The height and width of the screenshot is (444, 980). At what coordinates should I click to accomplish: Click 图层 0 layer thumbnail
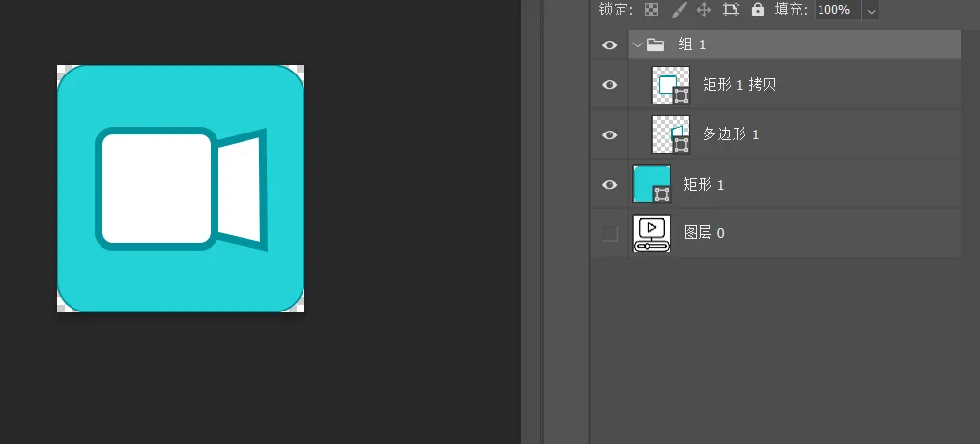[651, 233]
